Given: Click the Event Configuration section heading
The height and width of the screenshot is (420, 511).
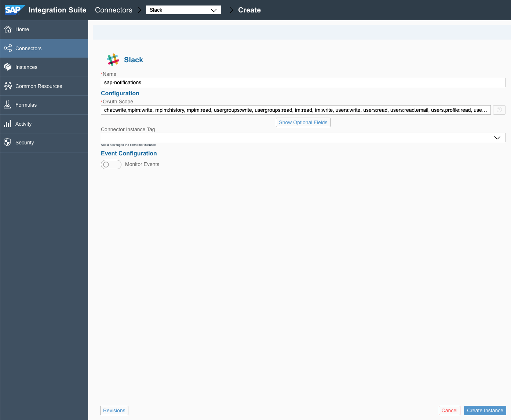Looking at the screenshot, I should (x=129, y=153).
